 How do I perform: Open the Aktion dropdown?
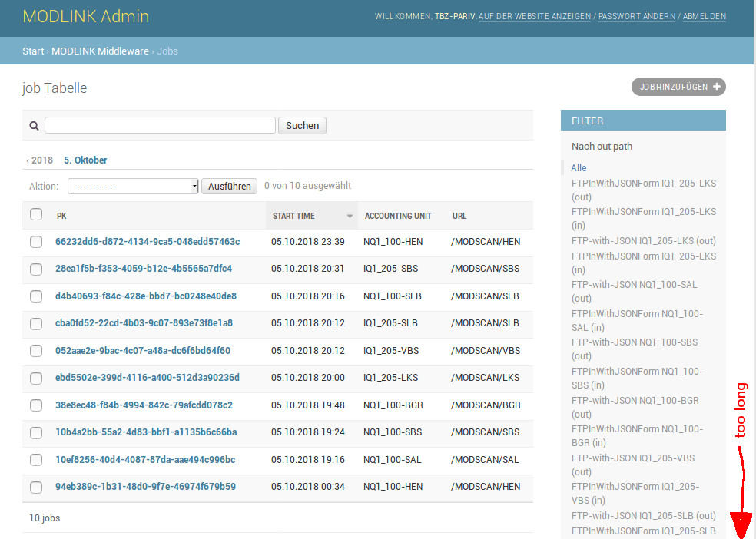coord(132,186)
